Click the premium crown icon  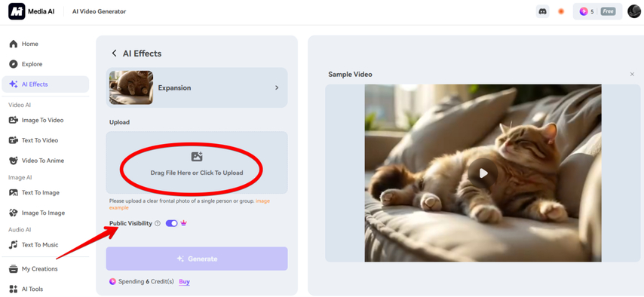click(x=183, y=223)
